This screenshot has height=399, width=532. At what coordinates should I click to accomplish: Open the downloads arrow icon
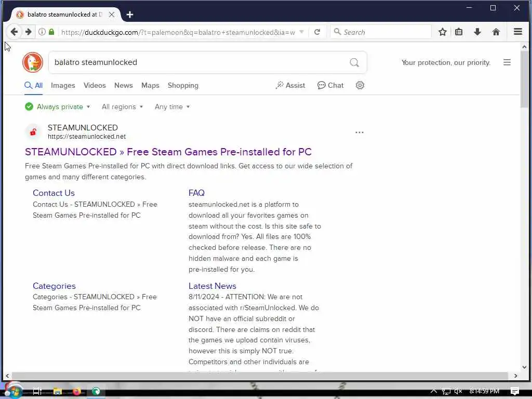click(477, 32)
